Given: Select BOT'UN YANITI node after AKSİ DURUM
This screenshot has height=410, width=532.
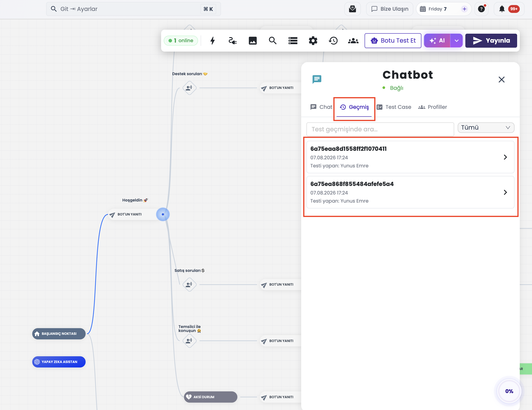Looking at the screenshot, I should [x=281, y=397].
